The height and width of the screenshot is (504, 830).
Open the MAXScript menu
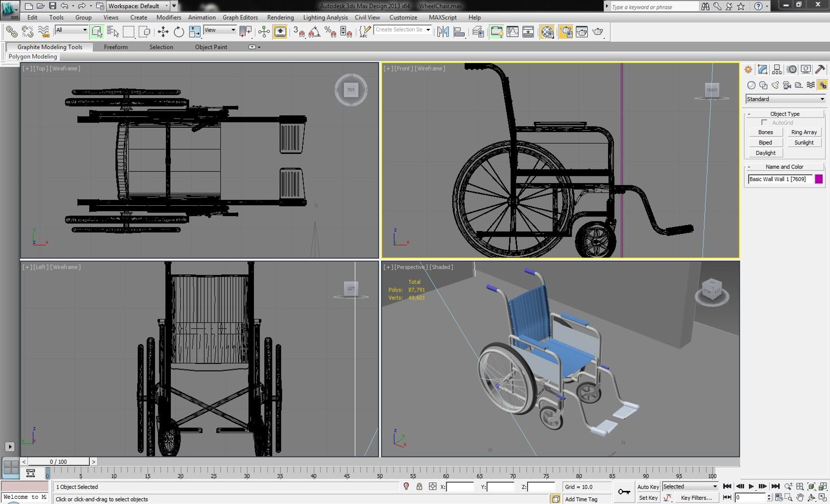pos(443,17)
